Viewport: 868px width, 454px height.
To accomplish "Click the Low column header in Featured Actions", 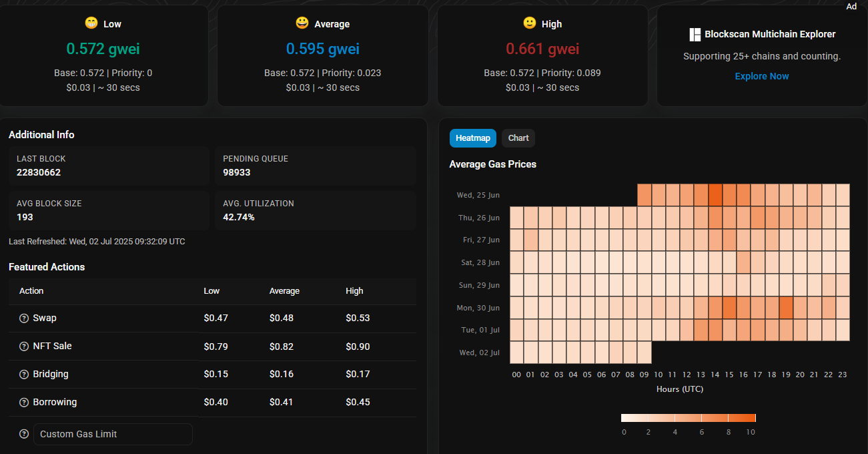I will [x=211, y=291].
